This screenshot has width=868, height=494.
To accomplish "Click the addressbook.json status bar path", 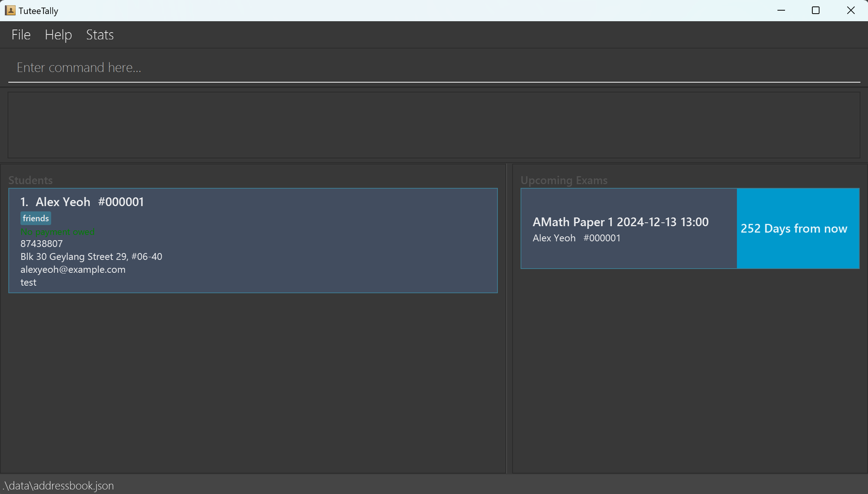I will 58,485.
